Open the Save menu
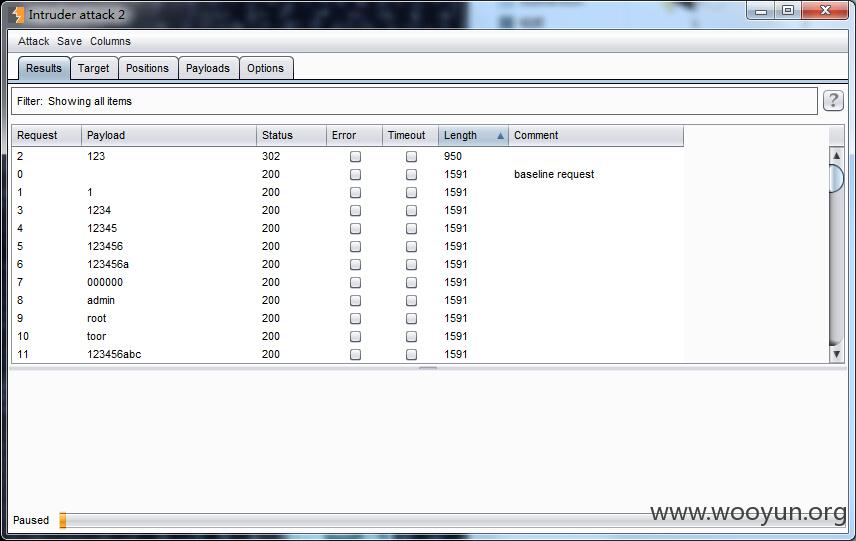 [x=69, y=41]
